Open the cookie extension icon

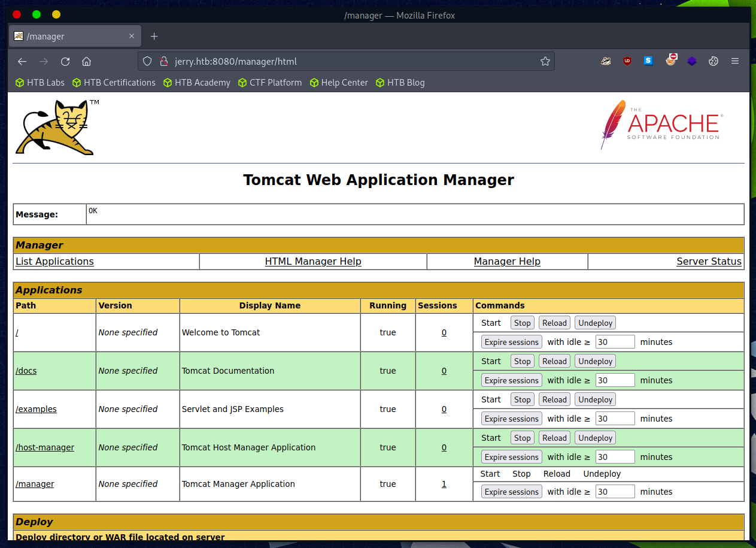click(x=714, y=60)
